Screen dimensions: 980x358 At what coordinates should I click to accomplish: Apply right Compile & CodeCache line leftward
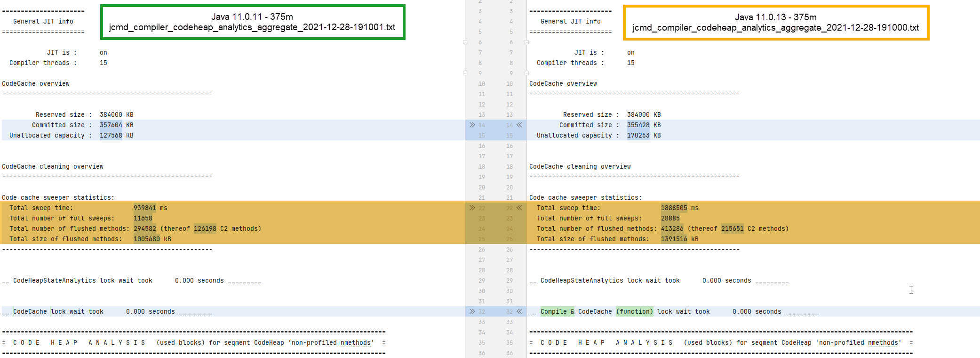[x=519, y=311]
